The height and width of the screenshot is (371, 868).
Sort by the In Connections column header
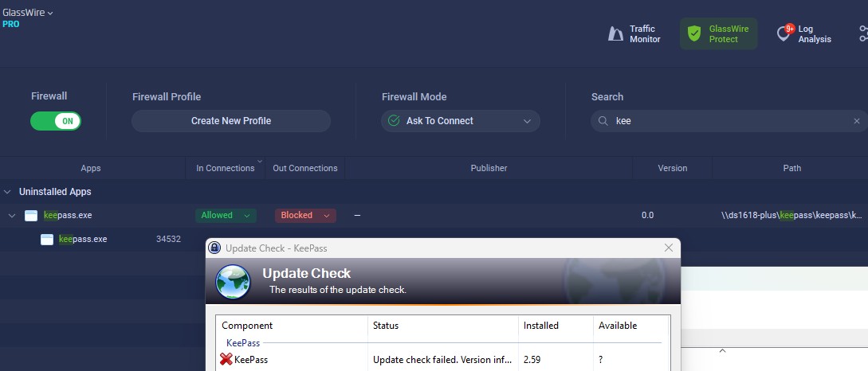coord(225,168)
